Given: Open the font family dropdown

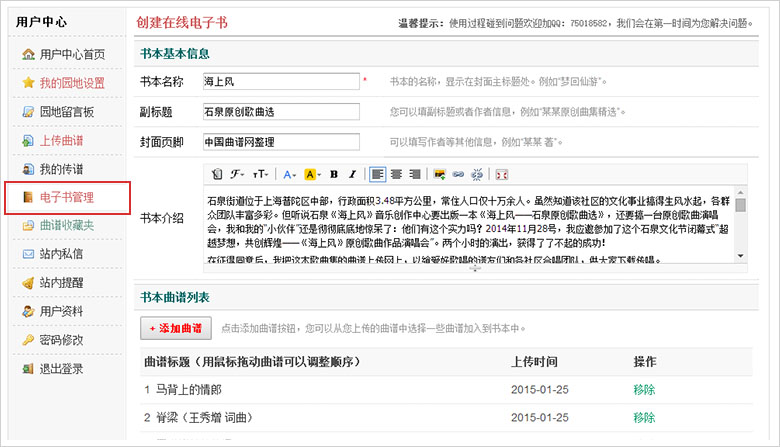Looking at the screenshot, I should tap(236, 174).
